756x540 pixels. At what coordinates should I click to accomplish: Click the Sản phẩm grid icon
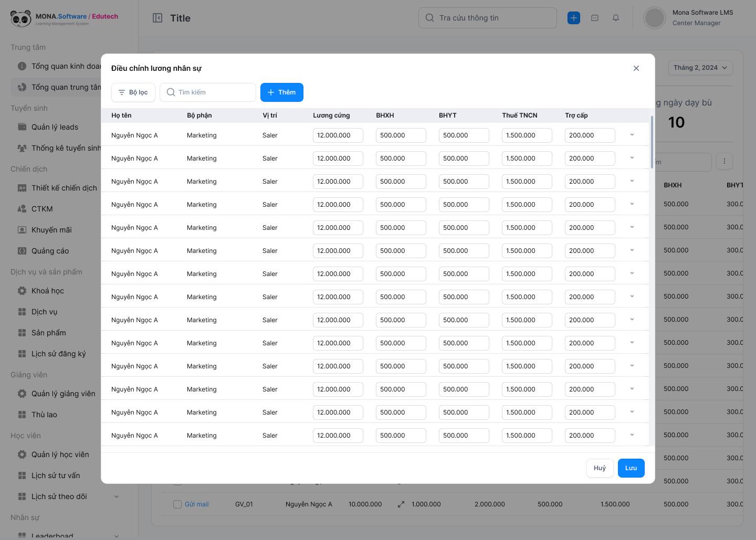[22, 333]
